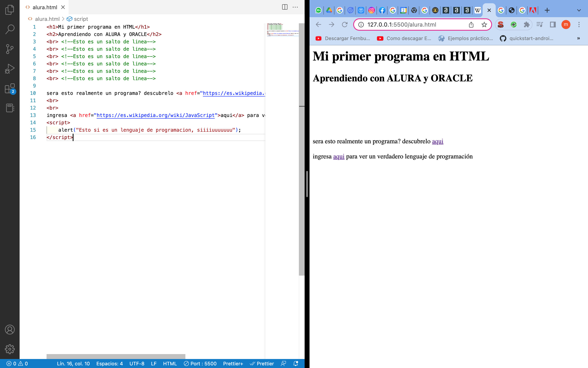Click the code minimap preview
The height and width of the screenshot is (368, 588).
283,30
